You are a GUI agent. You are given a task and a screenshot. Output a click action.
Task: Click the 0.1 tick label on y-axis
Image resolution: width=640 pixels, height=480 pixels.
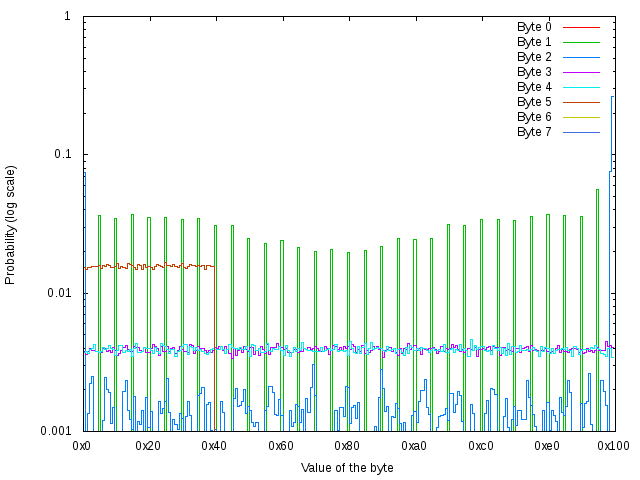(x=61, y=155)
